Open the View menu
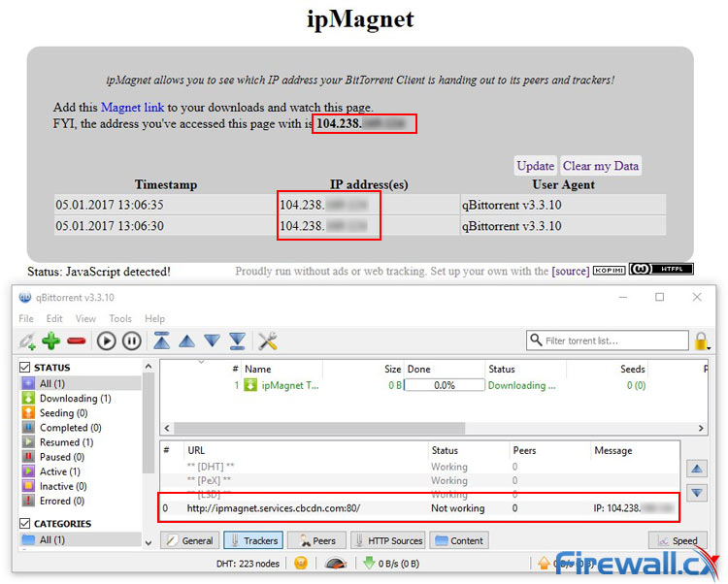 click(85, 318)
